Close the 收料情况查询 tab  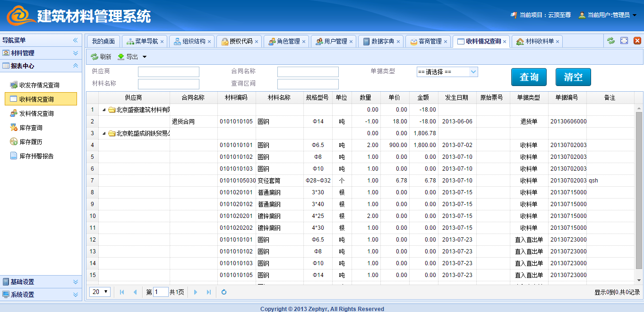[505, 42]
